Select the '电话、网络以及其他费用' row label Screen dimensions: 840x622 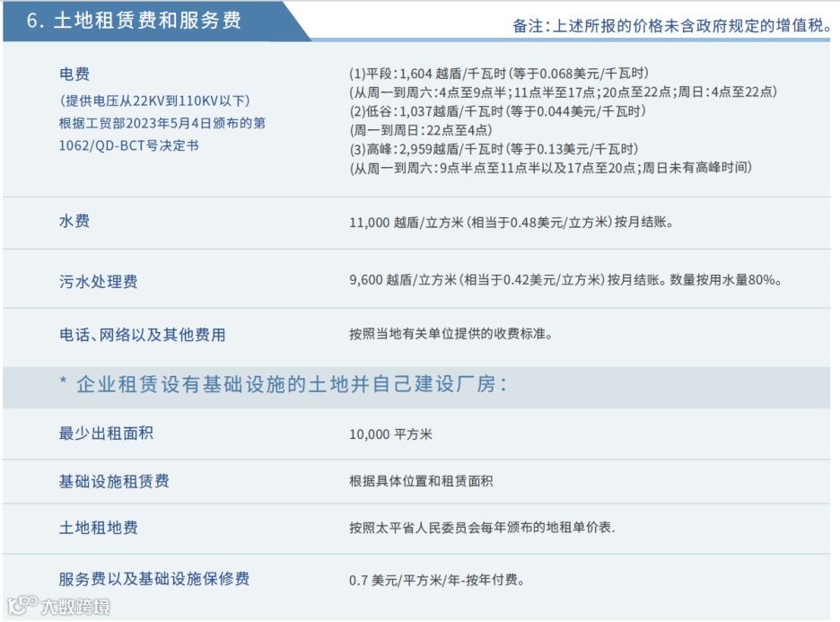click(142, 335)
